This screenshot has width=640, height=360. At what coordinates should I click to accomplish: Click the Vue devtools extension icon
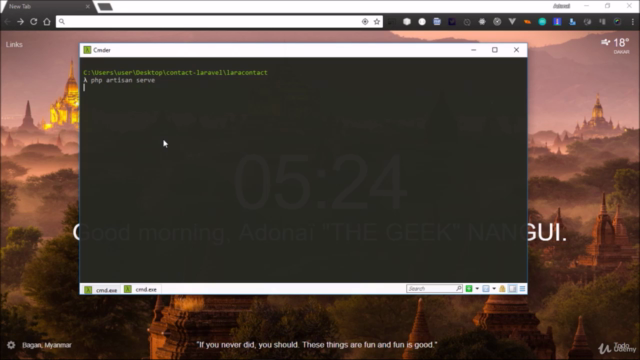pos(512,22)
